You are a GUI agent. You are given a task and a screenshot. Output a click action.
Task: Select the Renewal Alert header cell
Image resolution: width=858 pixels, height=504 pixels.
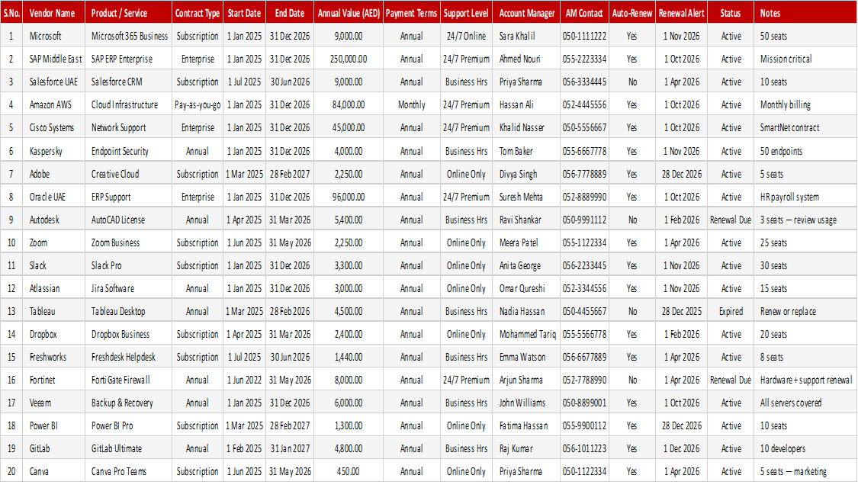(681, 13)
